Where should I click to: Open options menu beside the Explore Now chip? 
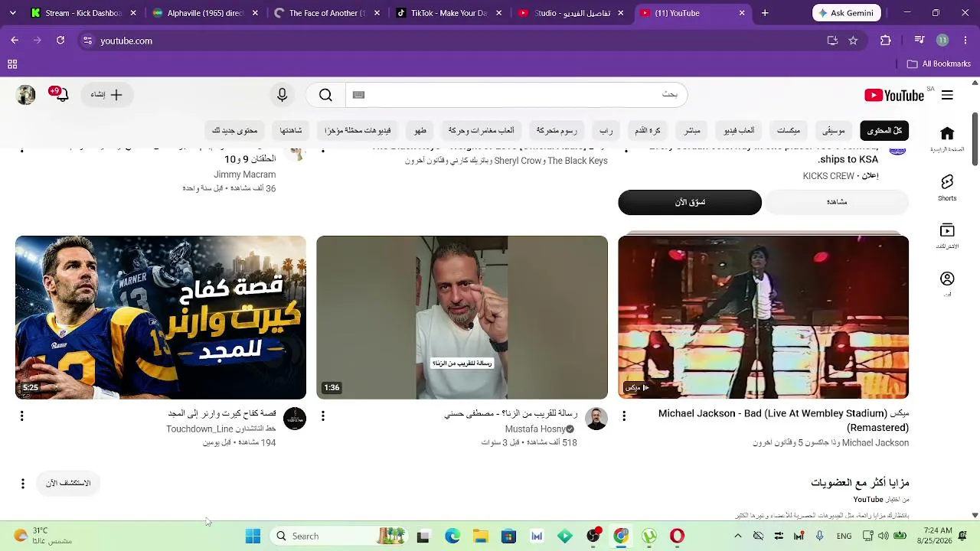(x=23, y=484)
